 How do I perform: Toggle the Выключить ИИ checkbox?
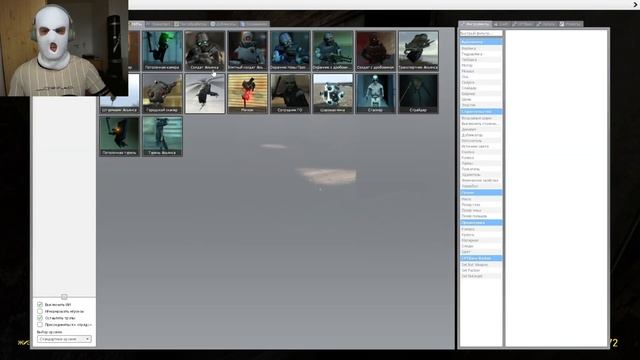tap(40, 304)
